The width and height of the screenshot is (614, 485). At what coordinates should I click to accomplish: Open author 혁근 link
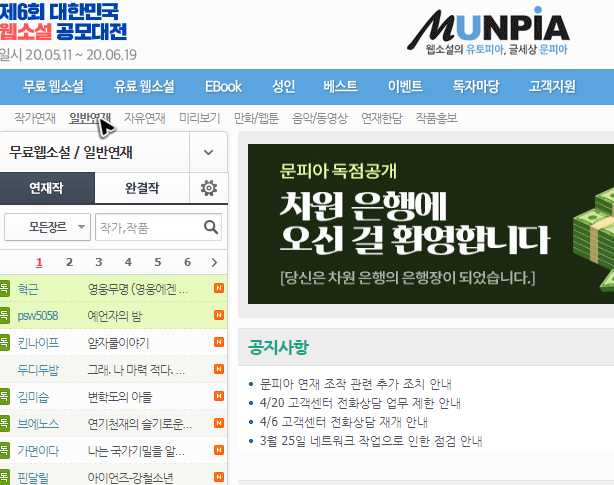click(28, 289)
